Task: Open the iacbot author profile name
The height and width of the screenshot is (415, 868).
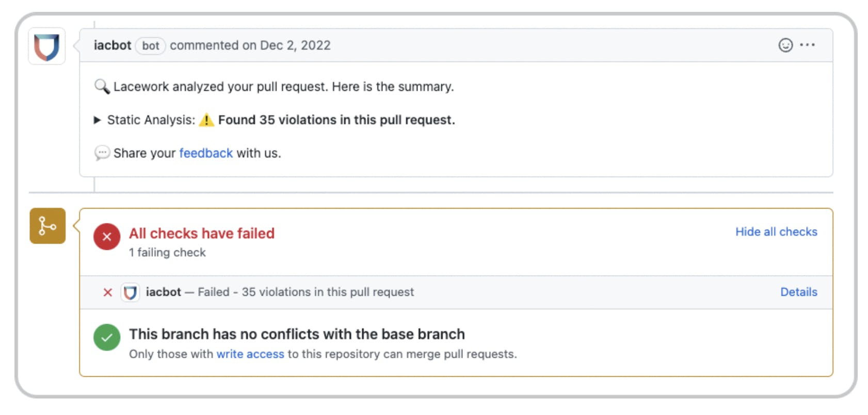Action: coord(112,45)
